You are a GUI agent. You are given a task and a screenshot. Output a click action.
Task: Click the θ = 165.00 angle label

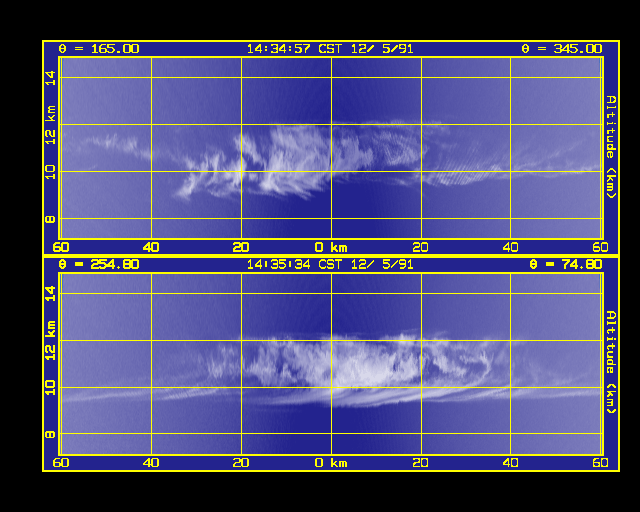pyautogui.click(x=99, y=49)
